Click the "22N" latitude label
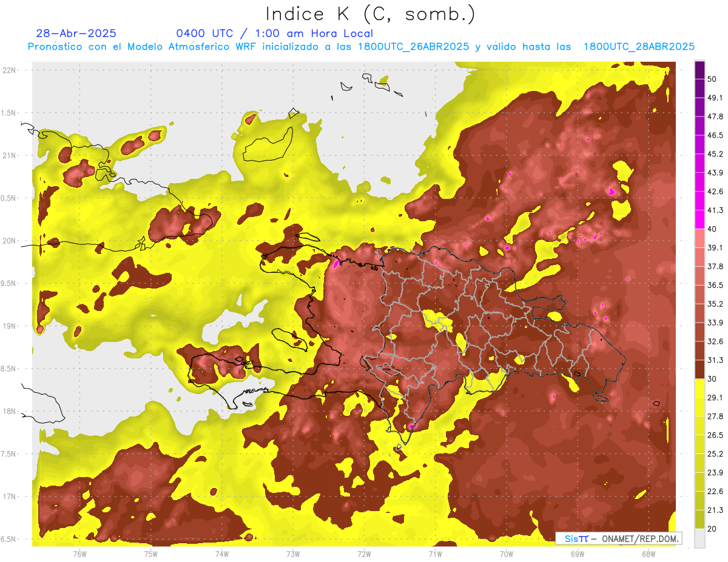Screen dimensions: 728x562 click(x=10, y=70)
